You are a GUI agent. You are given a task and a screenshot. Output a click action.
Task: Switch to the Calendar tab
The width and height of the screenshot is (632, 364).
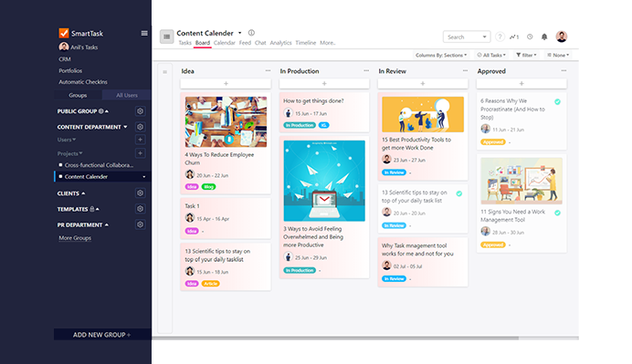[224, 43]
